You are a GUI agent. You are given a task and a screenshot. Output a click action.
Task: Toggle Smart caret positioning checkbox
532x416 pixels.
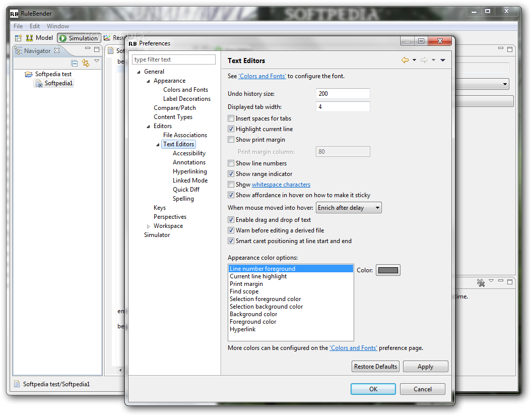(x=231, y=241)
